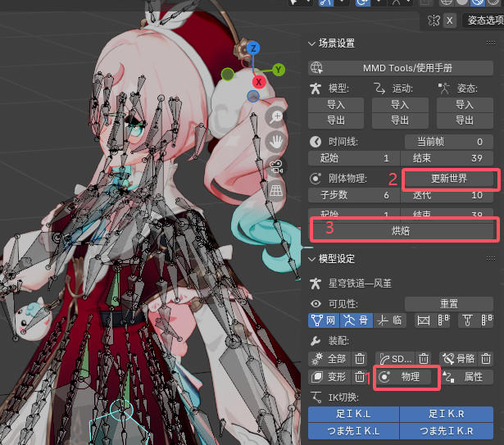Click the negative Y axis gizmo dot
504x445 pixels.
[x=228, y=75]
